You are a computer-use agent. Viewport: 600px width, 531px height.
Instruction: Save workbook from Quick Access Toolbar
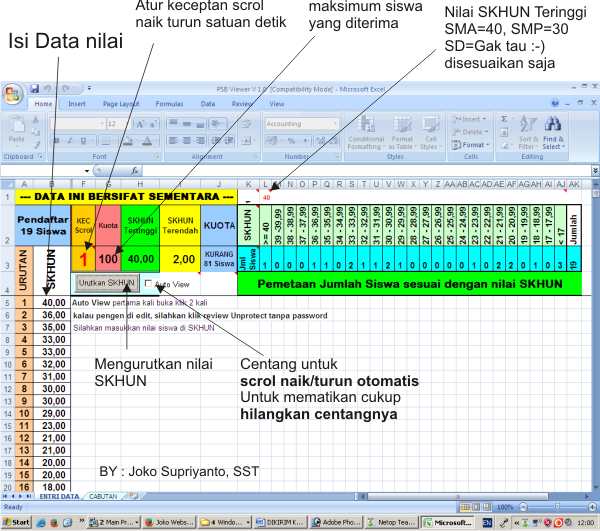34,88
